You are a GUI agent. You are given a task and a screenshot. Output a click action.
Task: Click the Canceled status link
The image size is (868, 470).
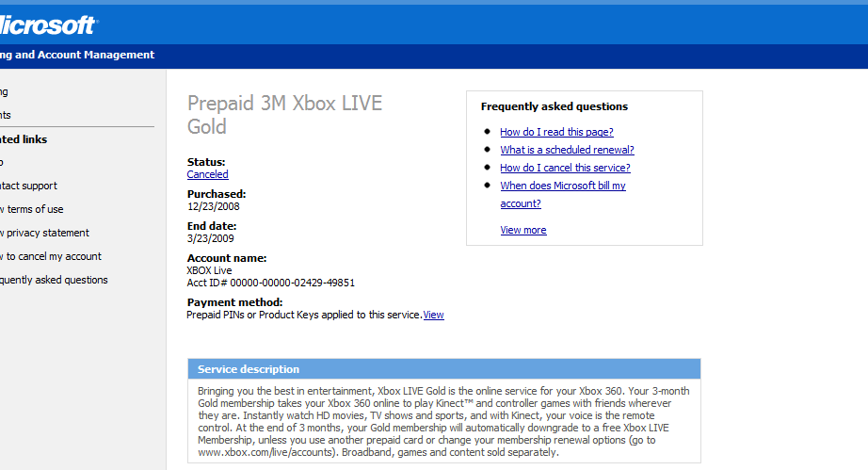click(208, 174)
